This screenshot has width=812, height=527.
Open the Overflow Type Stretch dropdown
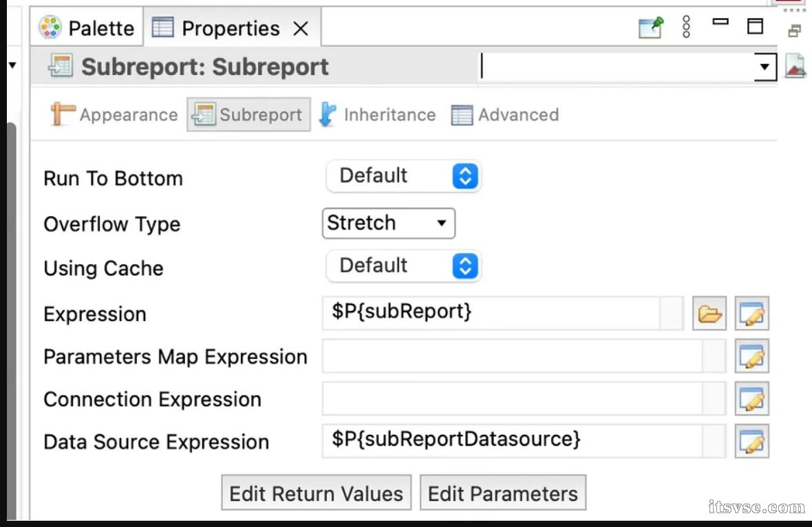coord(388,223)
